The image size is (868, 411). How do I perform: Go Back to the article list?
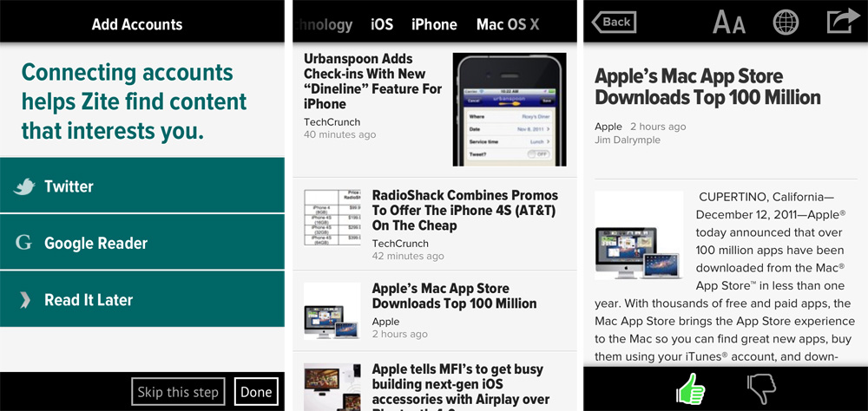(614, 23)
